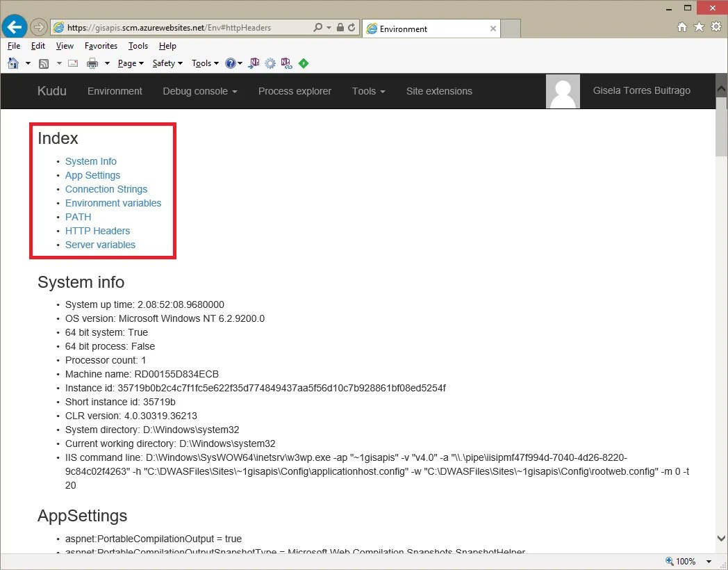Click the OneNote Linked Notes icon
The height and width of the screenshot is (570, 728).
pos(286,63)
